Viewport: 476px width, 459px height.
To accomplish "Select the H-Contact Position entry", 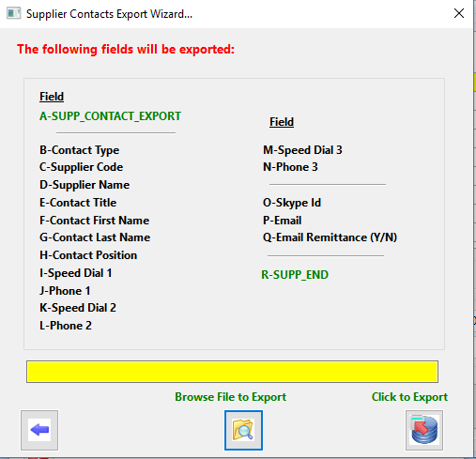I will [88, 255].
